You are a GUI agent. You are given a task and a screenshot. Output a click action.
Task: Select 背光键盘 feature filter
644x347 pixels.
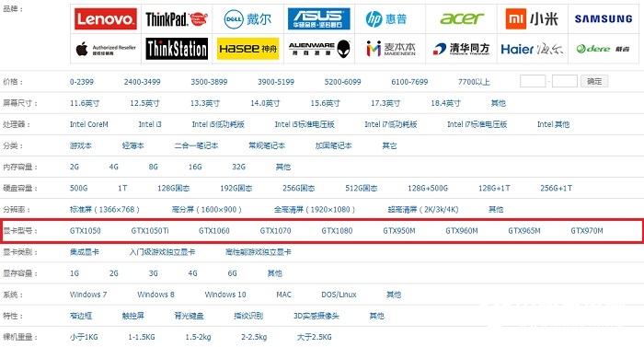click(x=189, y=316)
